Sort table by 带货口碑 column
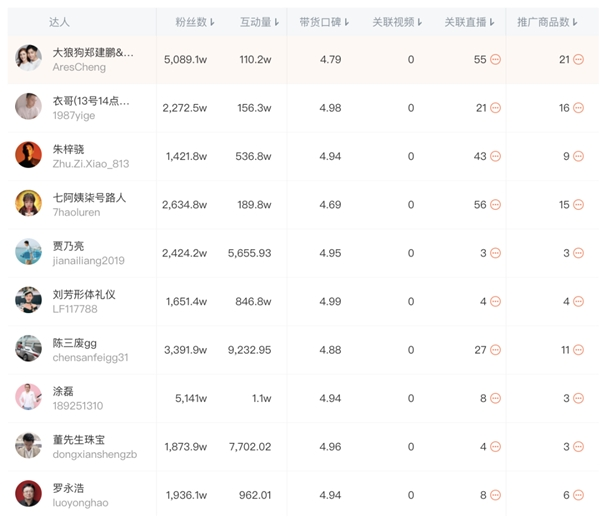 [324, 22]
